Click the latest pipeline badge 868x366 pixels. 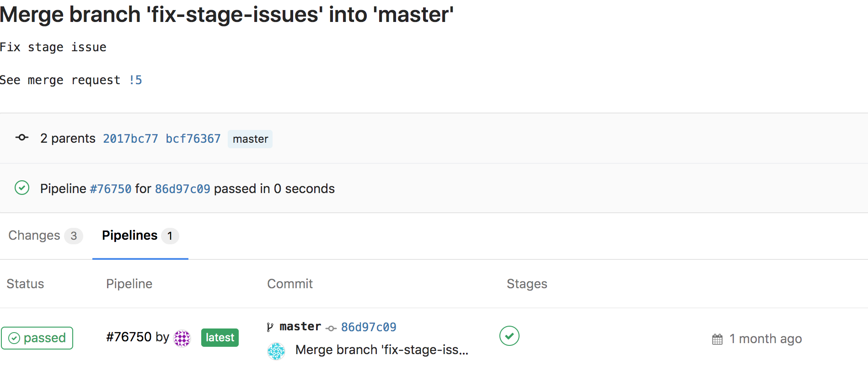click(x=220, y=338)
